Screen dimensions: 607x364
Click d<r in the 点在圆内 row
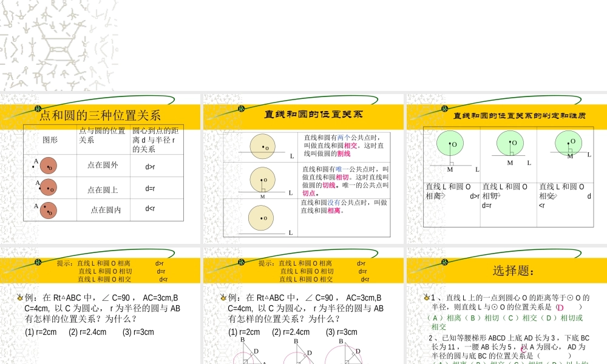tap(150, 209)
